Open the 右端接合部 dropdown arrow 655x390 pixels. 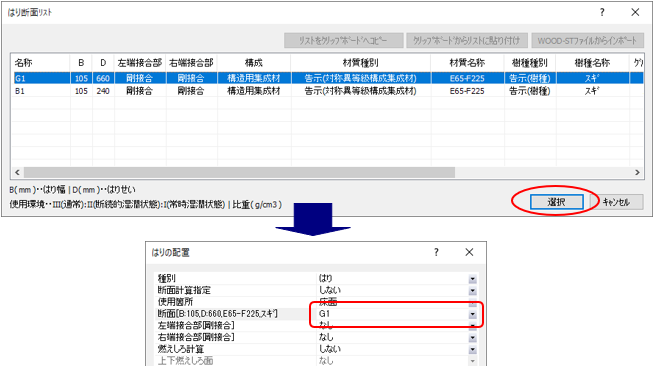point(472,337)
